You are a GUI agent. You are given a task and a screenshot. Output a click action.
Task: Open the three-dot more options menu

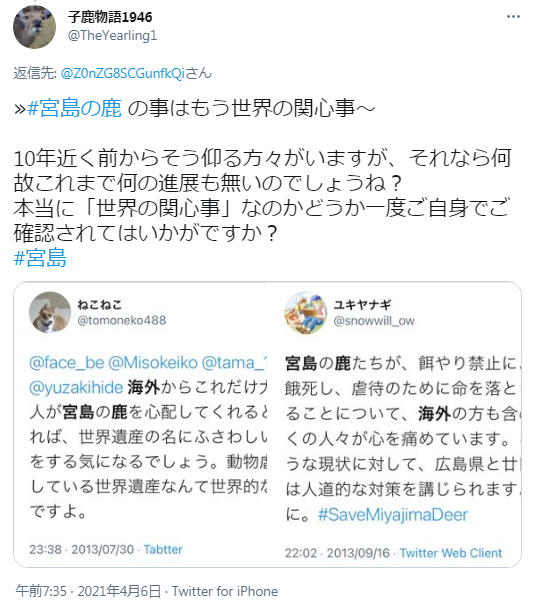(513, 16)
